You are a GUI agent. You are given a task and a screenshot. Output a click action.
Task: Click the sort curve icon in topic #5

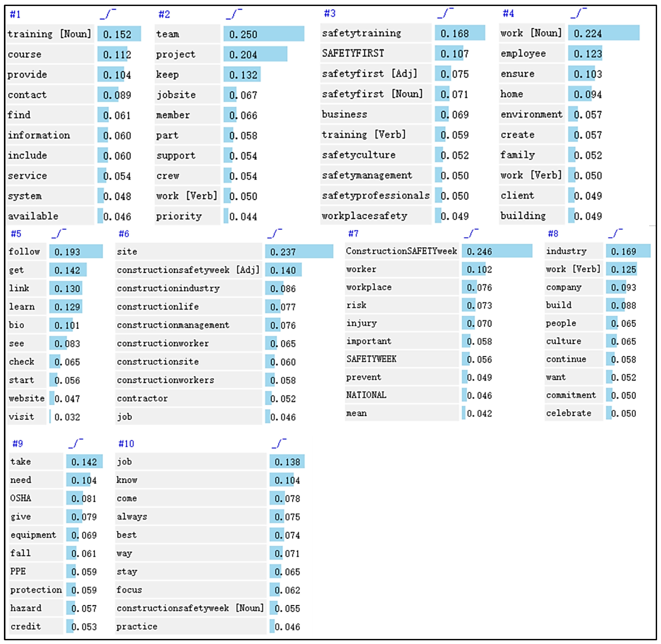[59, 233]
